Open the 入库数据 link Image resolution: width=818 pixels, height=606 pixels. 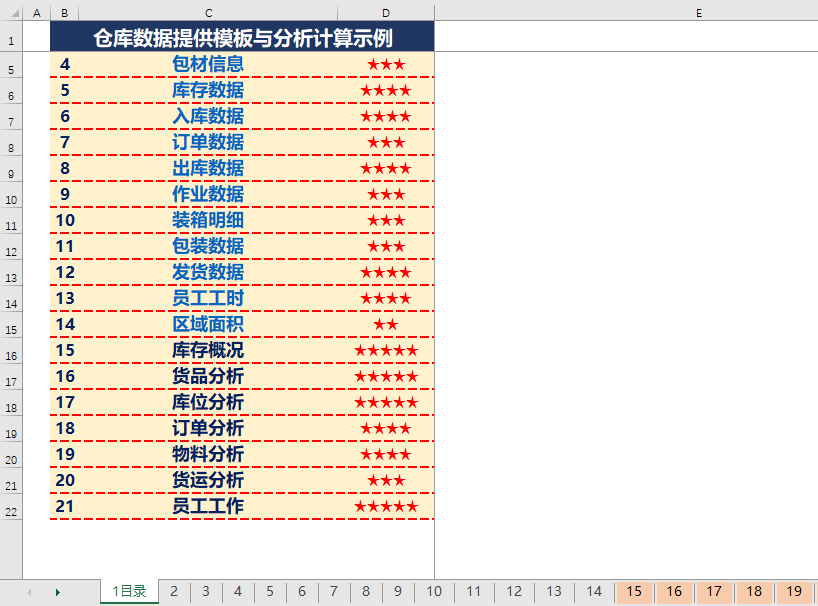pos(208,116)
